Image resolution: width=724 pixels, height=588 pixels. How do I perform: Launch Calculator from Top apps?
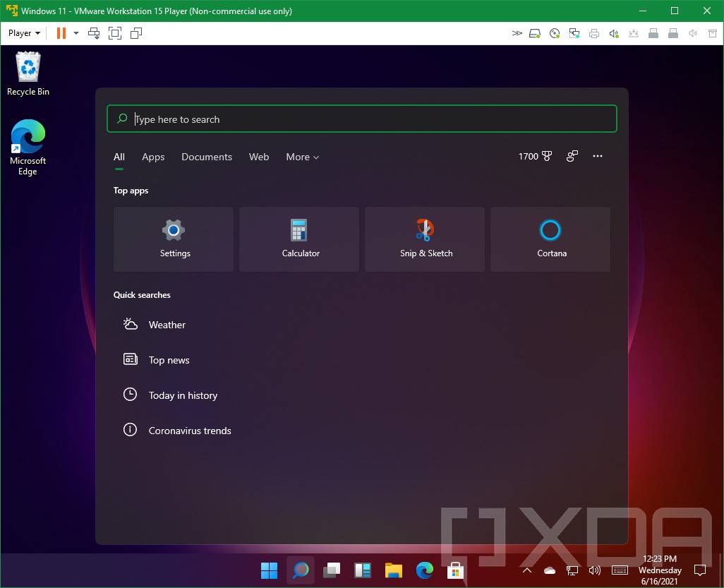[298, 239]
